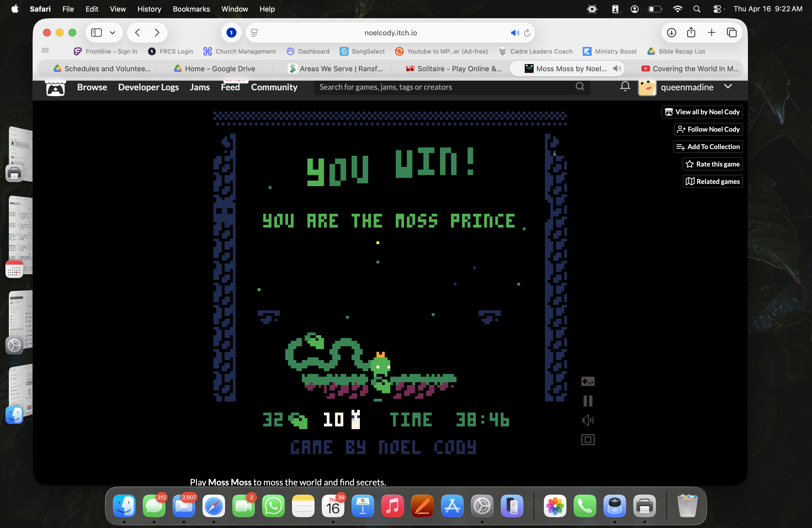Open the Bookmarks menu

click(191, 9)
